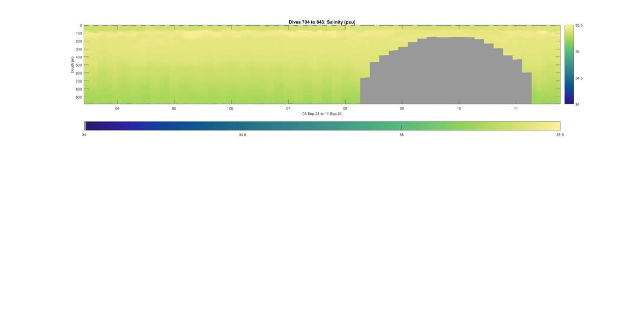644x334 pixels.
Task: Click depth tick label "400"
Action: click(78, 57)
